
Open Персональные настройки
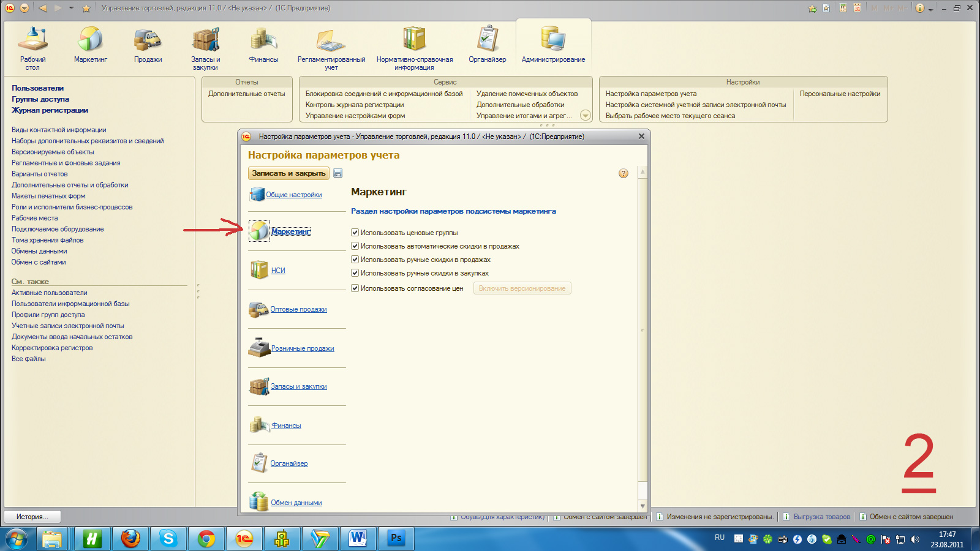[x=840, y=94]
